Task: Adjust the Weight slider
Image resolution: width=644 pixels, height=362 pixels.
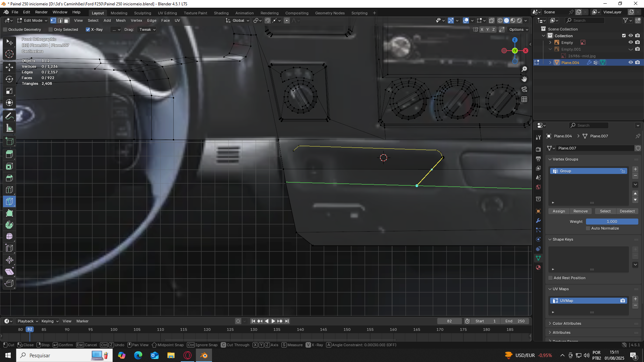Action: (611, 222)
